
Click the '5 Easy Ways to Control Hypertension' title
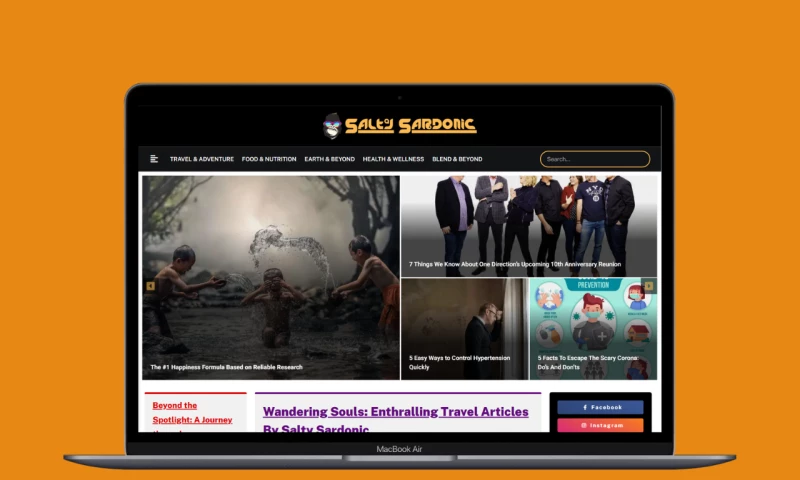(460, 363)
